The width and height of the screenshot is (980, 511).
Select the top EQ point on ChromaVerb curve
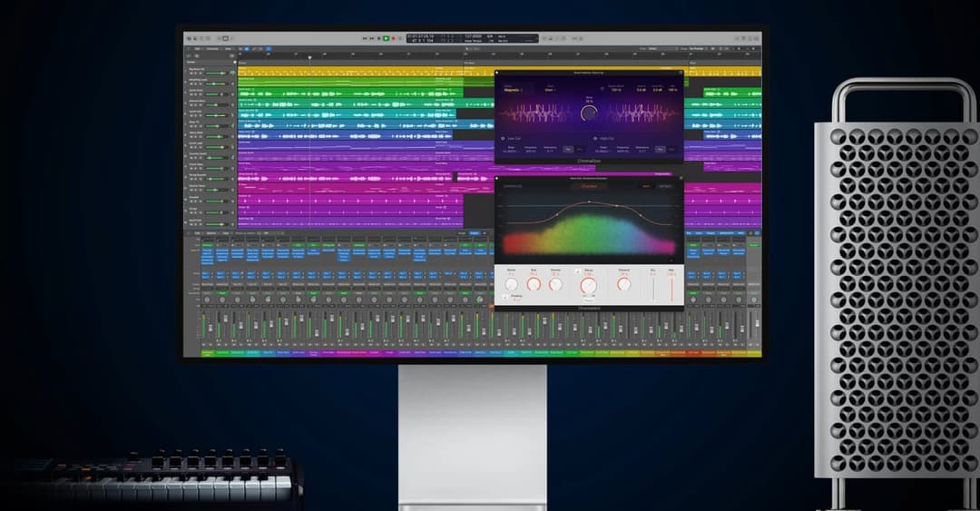(590, 201)
